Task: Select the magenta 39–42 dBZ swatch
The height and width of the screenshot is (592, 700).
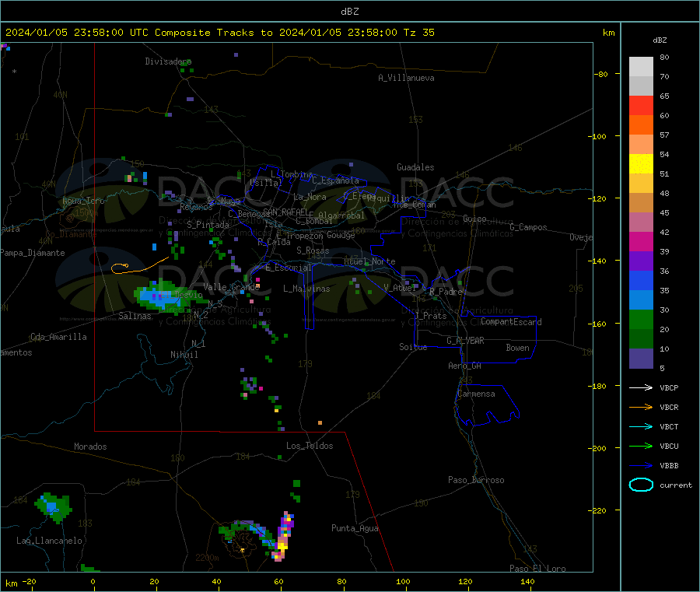Action: pyautogui.click(x=641, y=241)
